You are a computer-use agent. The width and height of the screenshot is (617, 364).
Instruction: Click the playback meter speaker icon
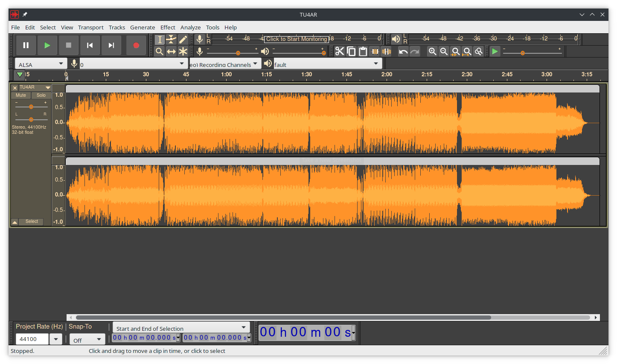coord(396,39)
